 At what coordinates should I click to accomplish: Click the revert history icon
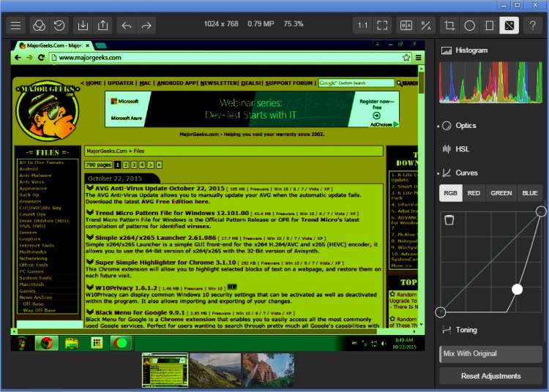coord(59,25)
